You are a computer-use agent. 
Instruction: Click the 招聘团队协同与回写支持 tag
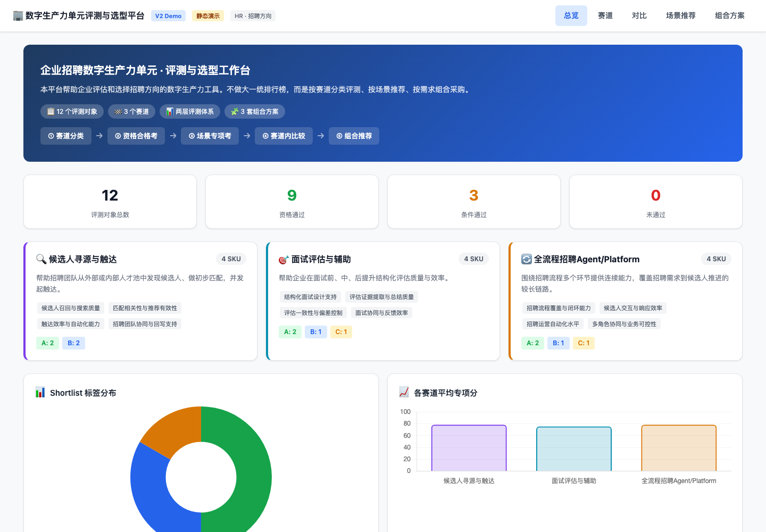145,324
